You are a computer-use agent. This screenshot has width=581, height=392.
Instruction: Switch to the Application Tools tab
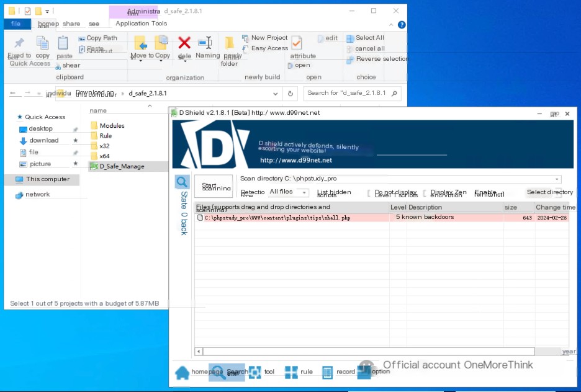pos(141,24)
